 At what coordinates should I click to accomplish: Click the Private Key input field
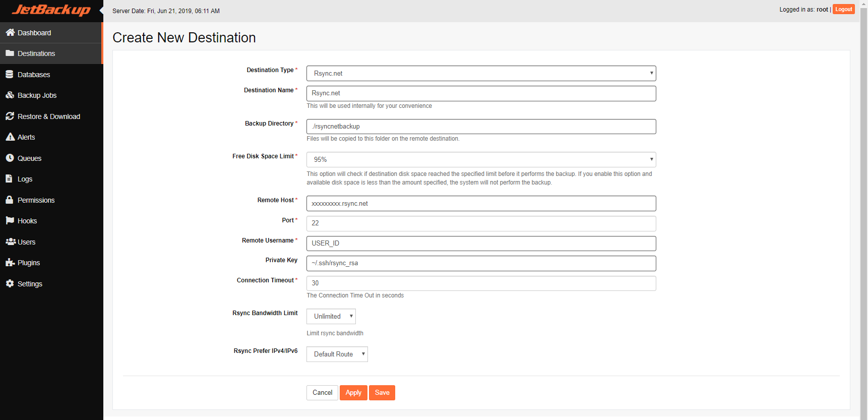(x=481, y=263)
